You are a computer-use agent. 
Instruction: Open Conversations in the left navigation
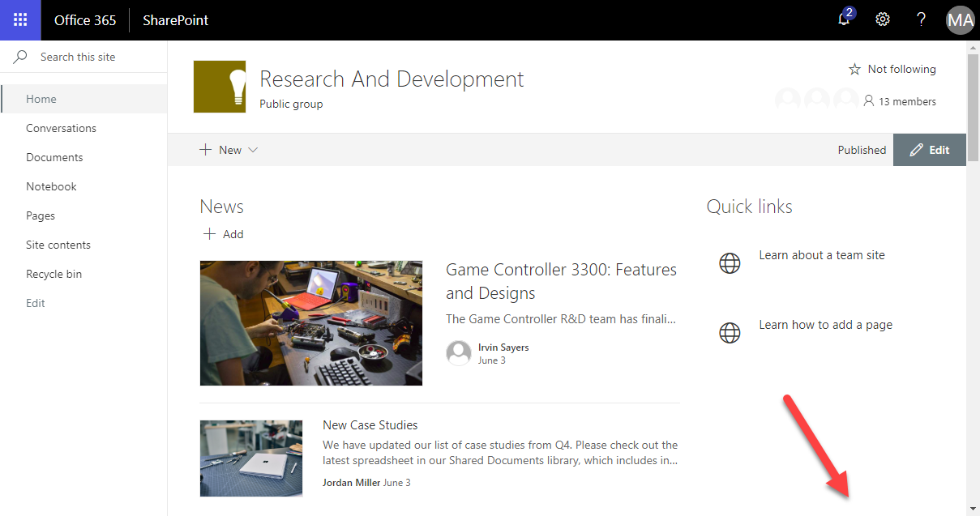coord(61,128)
